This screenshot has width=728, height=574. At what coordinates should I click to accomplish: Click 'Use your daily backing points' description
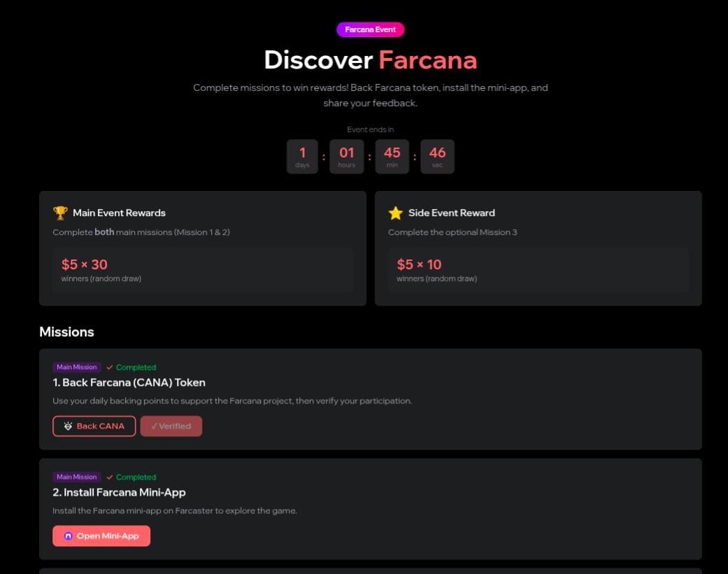pos(233,401)
